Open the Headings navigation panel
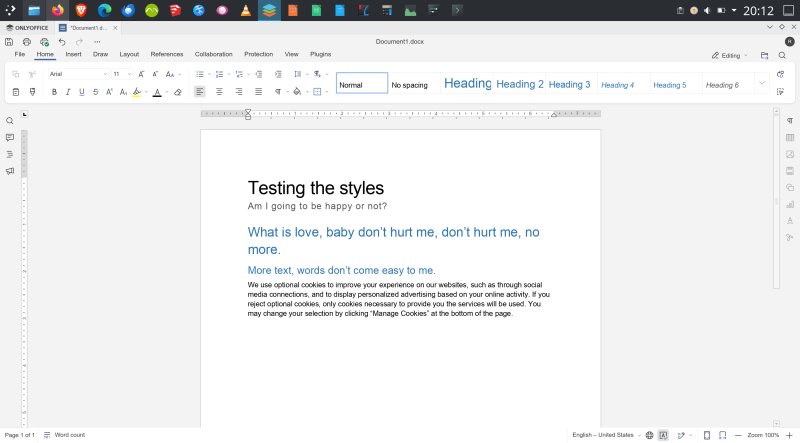800x443 pixels. coord(10,154)
